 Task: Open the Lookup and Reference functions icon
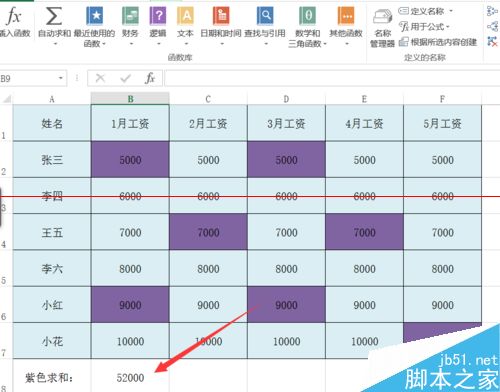point(265,16)
